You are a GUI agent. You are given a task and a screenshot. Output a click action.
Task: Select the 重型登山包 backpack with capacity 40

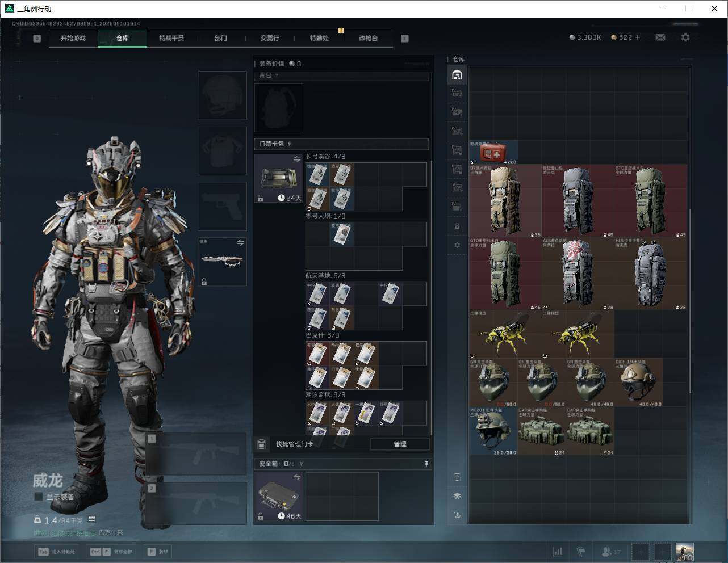(578, 201)
